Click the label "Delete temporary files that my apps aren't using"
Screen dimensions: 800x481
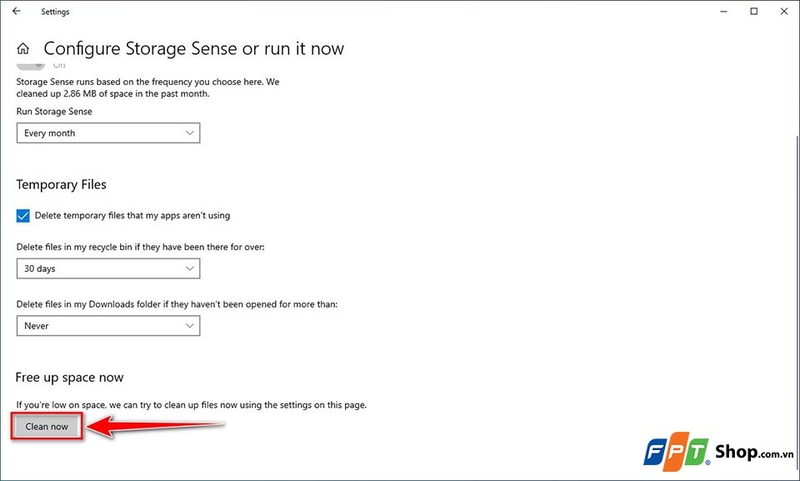(132, 216)
